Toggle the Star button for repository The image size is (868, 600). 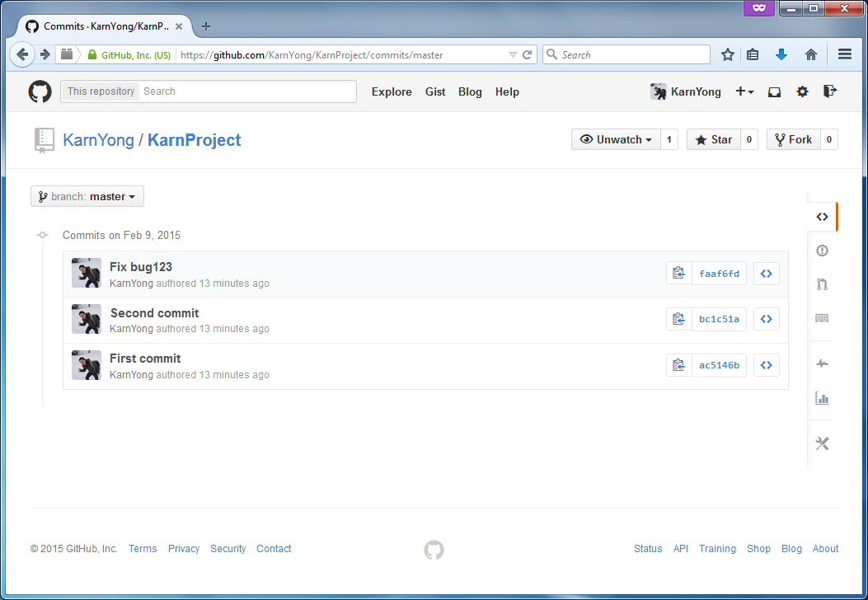714,140
